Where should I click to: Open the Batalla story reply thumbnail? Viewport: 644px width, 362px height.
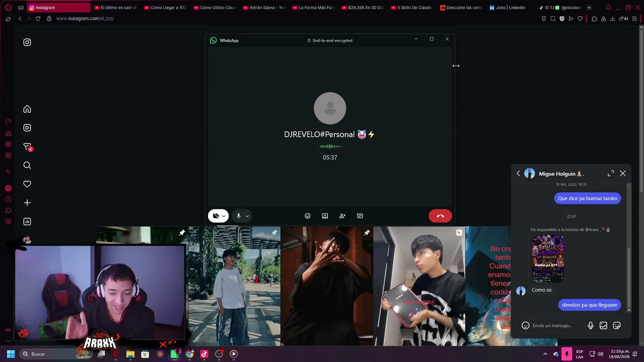pos(548,259)
